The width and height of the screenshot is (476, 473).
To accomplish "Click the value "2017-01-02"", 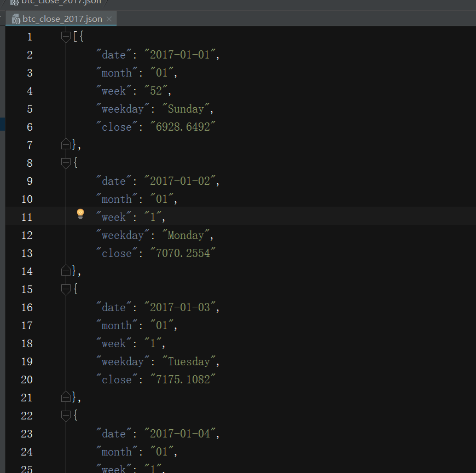I will (179, 181).
